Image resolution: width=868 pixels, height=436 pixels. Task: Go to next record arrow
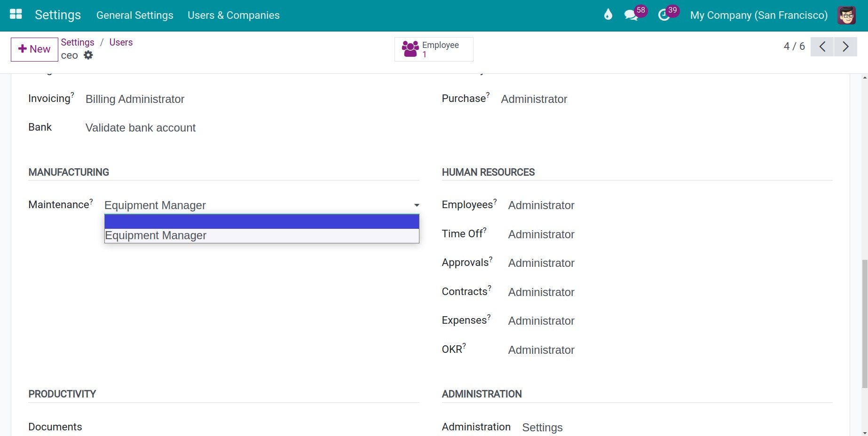coord(845,47)
